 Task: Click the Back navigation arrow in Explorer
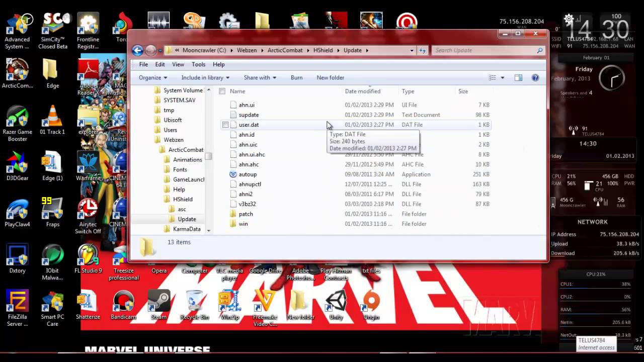138,50
